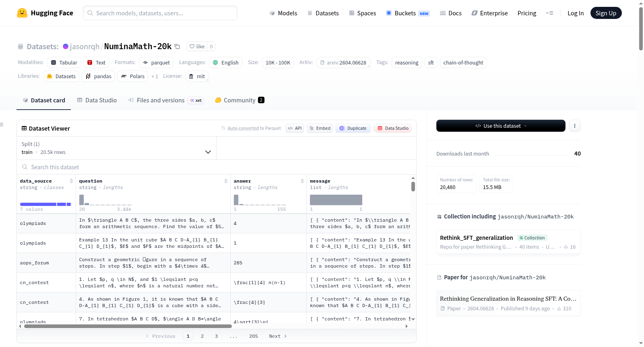Go to Spaces in the navigation
Screen dimensions: 644x347
coord(362,13)
